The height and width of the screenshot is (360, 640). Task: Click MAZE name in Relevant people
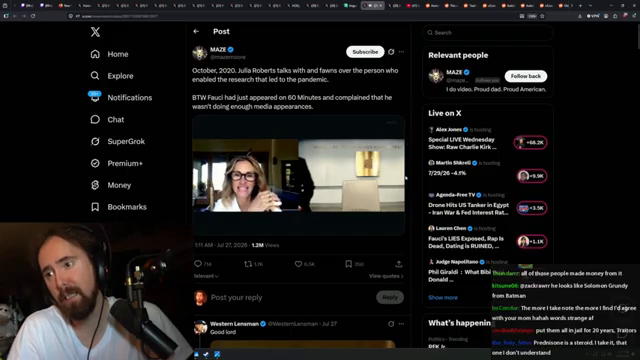coord(454,72)
